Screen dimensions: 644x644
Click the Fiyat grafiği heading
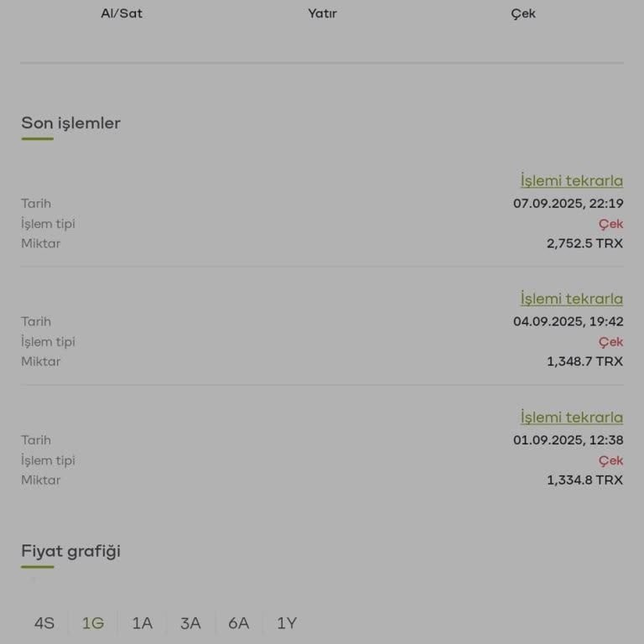point(71,551)
